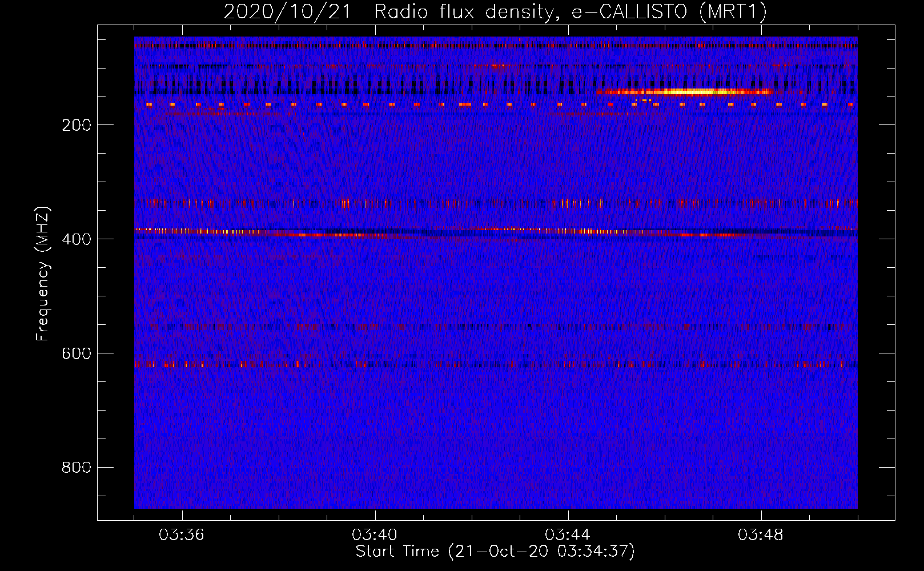
Task: Click the 'Start Time (21-Oct-20 03:34:37)' label
Action: pyautogui.click(x=495, y=552)
